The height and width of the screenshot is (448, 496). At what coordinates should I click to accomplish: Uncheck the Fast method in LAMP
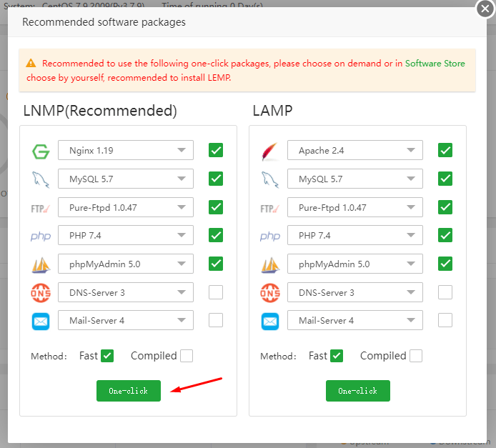pos(337,356)
